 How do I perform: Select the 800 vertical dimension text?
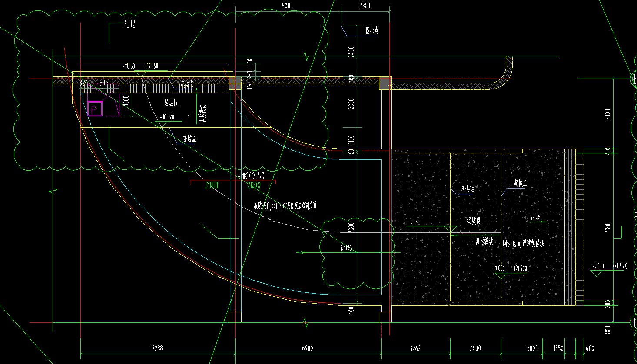[608, 330]
